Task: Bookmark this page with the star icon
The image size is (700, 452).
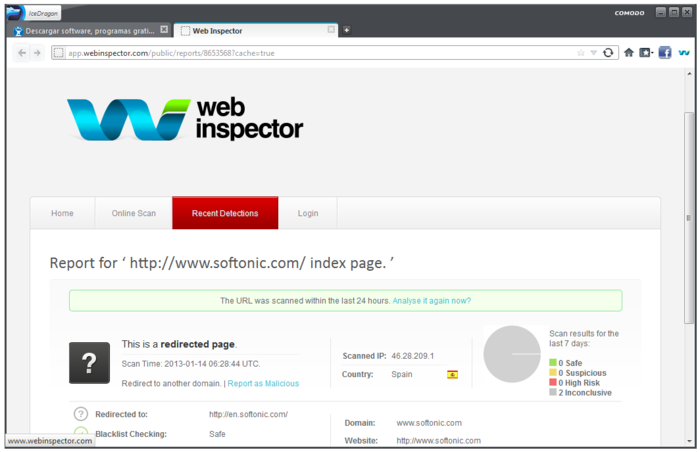Action: pyautogui.click(x=580, y=53)
